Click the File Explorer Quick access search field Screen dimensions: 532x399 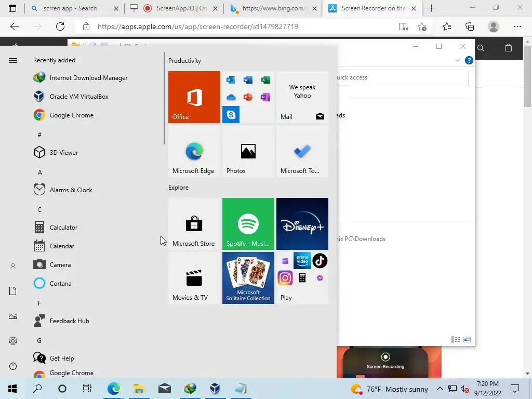tap(403, 77)
